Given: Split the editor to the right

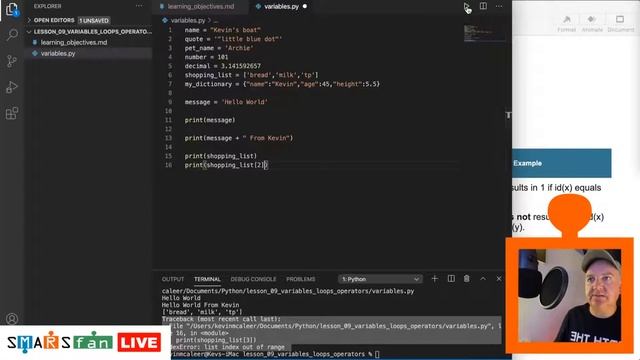Looking at the screenshot, I should [483, 6].
